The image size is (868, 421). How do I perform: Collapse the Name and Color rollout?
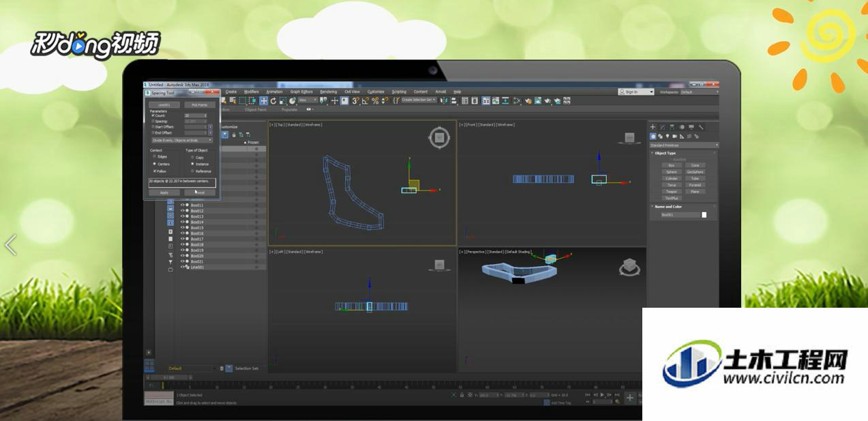tap(668, 206)
